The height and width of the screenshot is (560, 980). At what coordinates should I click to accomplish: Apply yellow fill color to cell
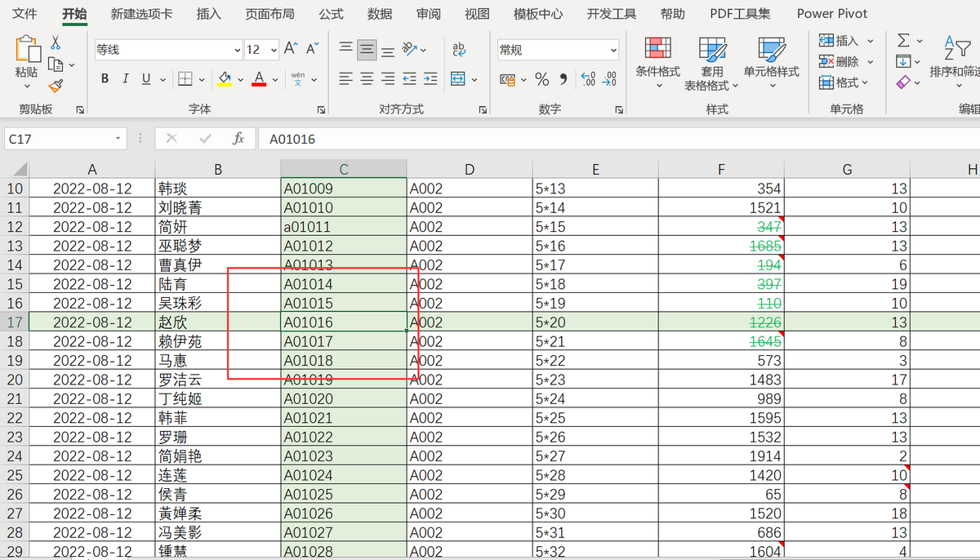click(x=225, y=79)
